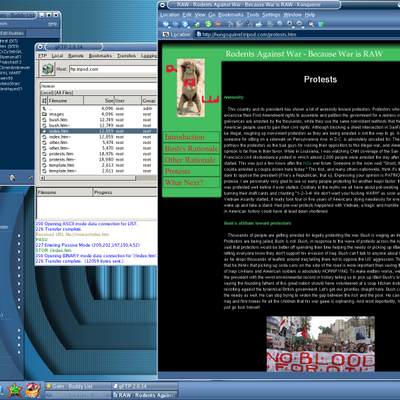Open the Help menu in Konqueror
The image size is (400, 400).
click(310, 15)
